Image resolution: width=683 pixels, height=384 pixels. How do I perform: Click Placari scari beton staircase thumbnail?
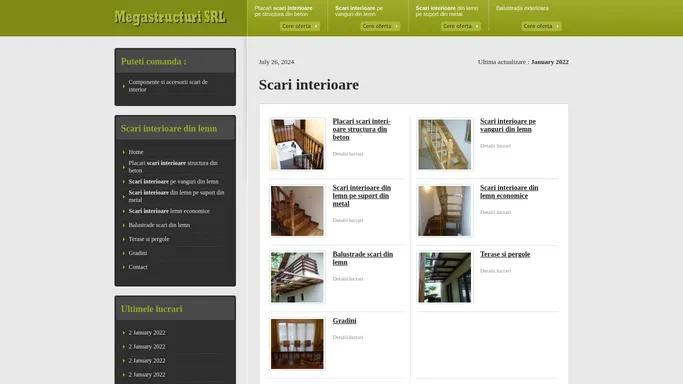pyautogui.click(x=297, y=145)
